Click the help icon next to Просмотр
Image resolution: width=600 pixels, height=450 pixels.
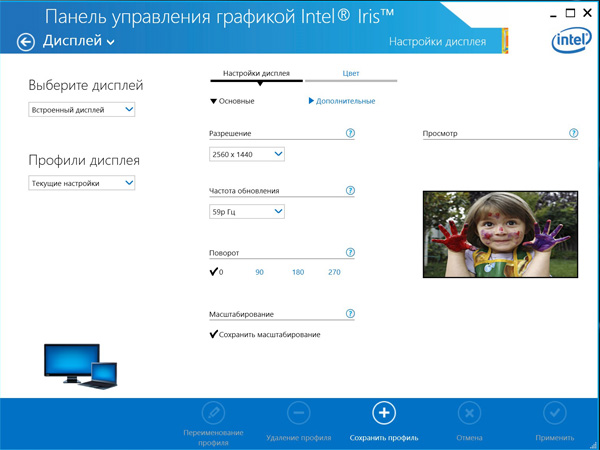573,133
